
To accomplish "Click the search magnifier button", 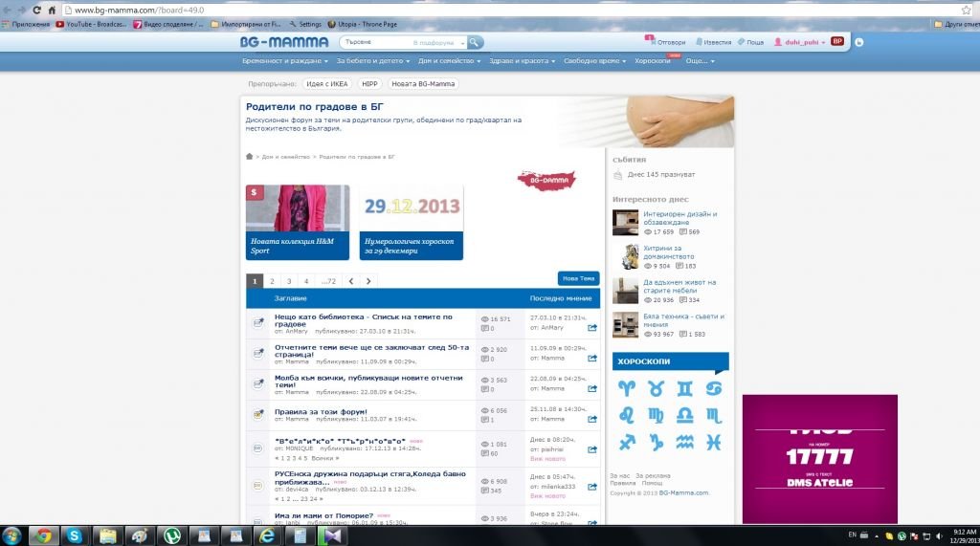I will (476, 42).
